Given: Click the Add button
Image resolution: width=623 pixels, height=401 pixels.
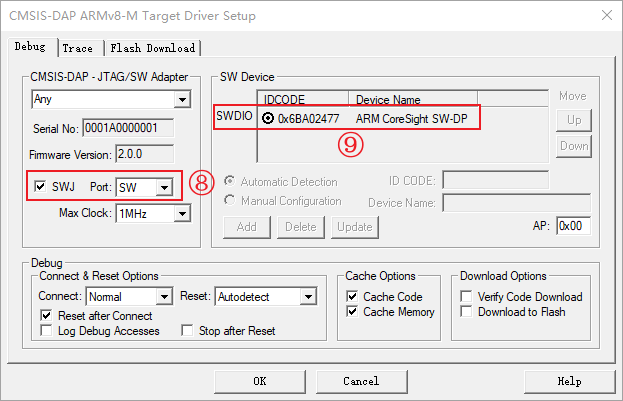Looking at the screenshot, I should [x=247, y=227].
